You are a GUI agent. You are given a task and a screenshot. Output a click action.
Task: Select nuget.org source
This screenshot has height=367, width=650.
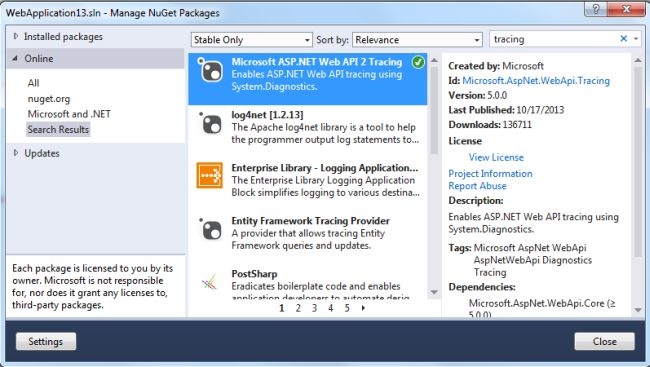[x=49, y=99]
